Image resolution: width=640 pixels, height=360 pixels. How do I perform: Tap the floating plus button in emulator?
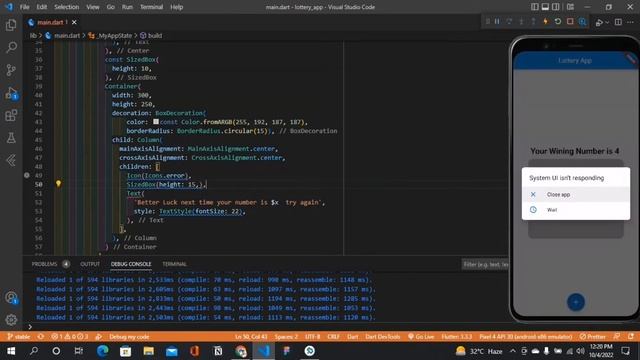point(576,302)
